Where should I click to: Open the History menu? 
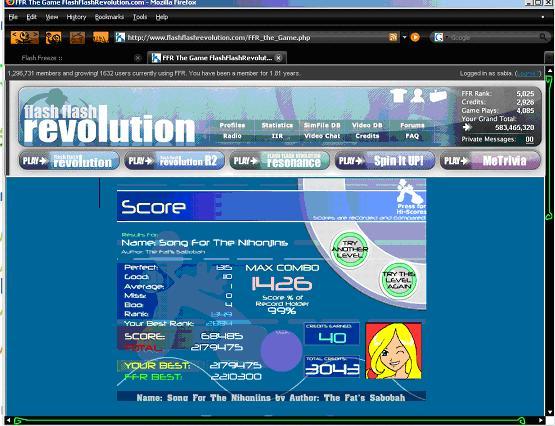[76, 17]
